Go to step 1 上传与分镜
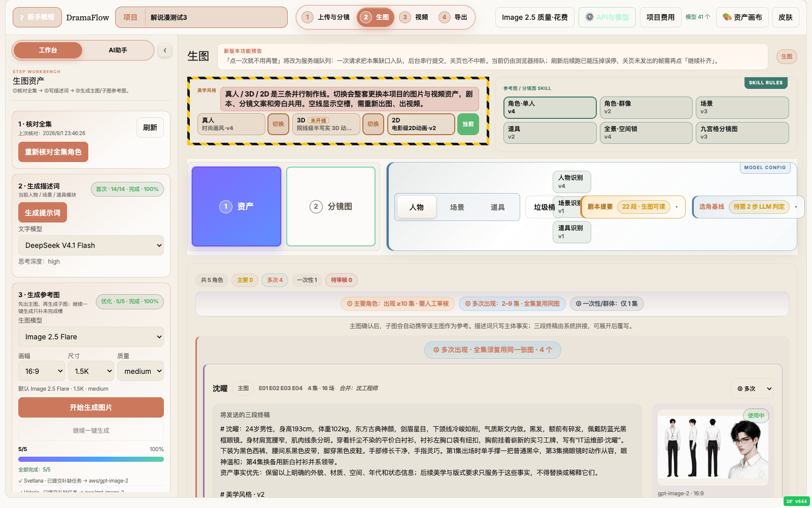This screenshot has height=508, width=812. pos(326,17)
